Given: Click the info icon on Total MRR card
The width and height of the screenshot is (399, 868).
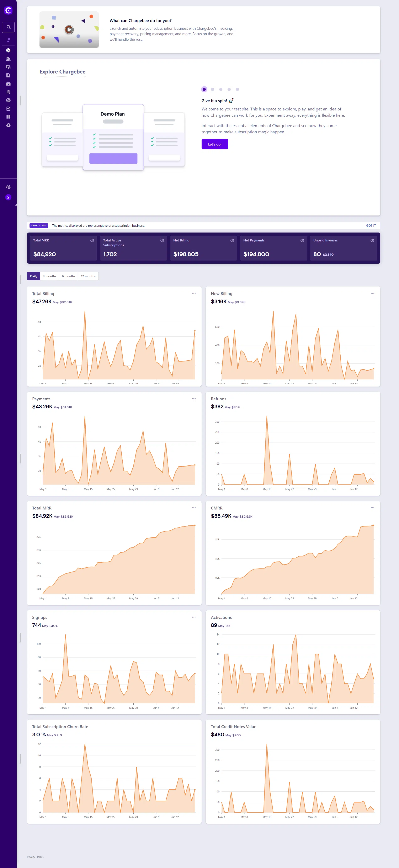Looking at the screenshot, I should point(92,240).
